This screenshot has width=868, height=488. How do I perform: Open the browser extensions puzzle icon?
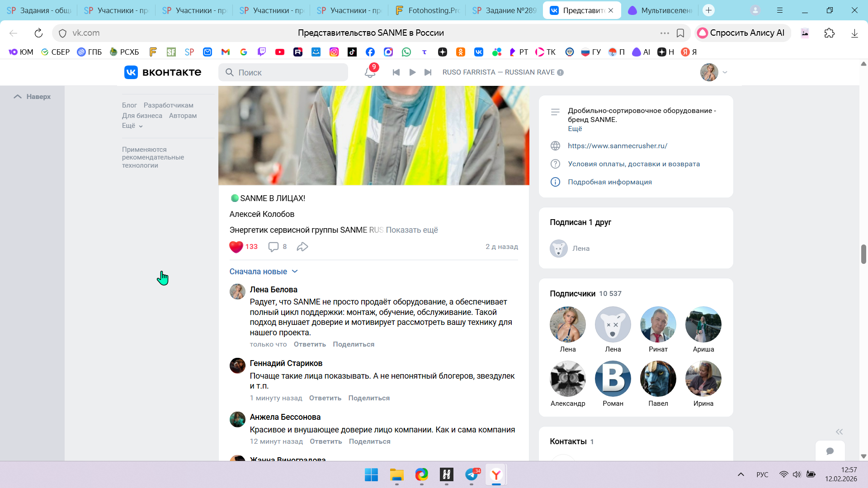[829, 33]
